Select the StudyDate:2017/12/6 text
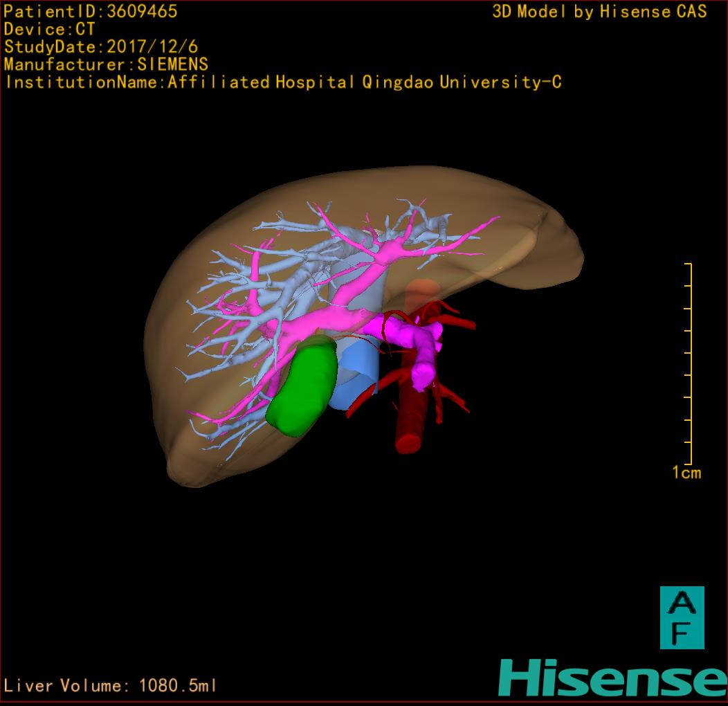 coord(101,47)
